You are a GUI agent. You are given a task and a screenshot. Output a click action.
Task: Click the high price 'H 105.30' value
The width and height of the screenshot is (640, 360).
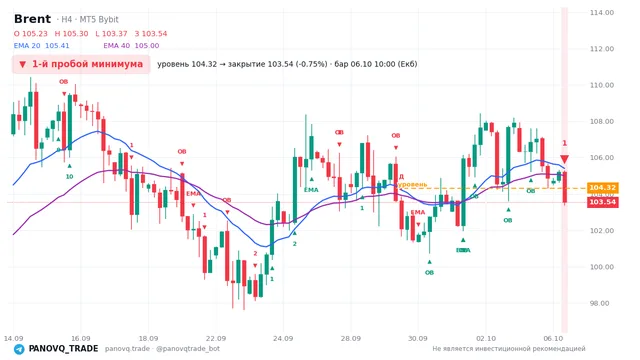71,33
